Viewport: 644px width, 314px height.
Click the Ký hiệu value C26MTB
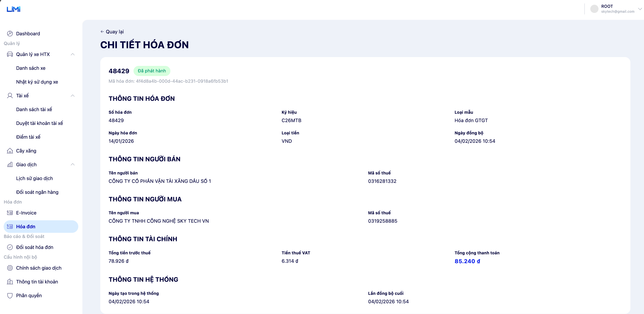click(291, 120)
